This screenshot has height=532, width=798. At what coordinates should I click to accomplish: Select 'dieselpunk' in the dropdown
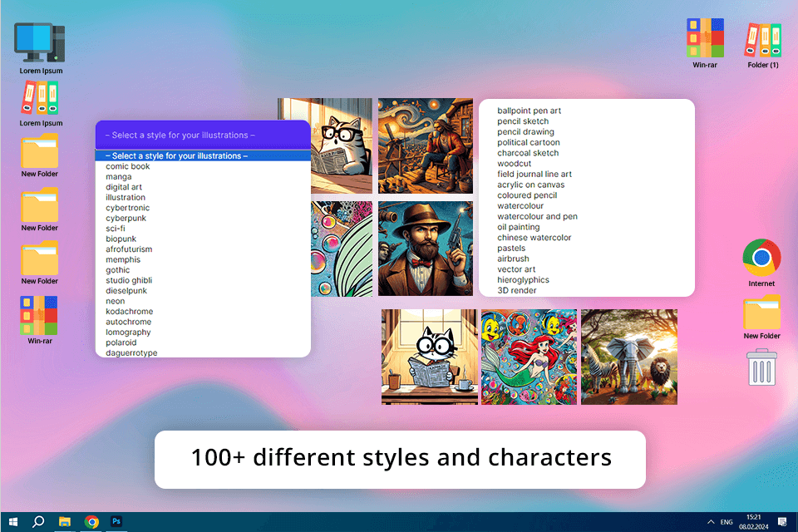click(x=126, y=291)
